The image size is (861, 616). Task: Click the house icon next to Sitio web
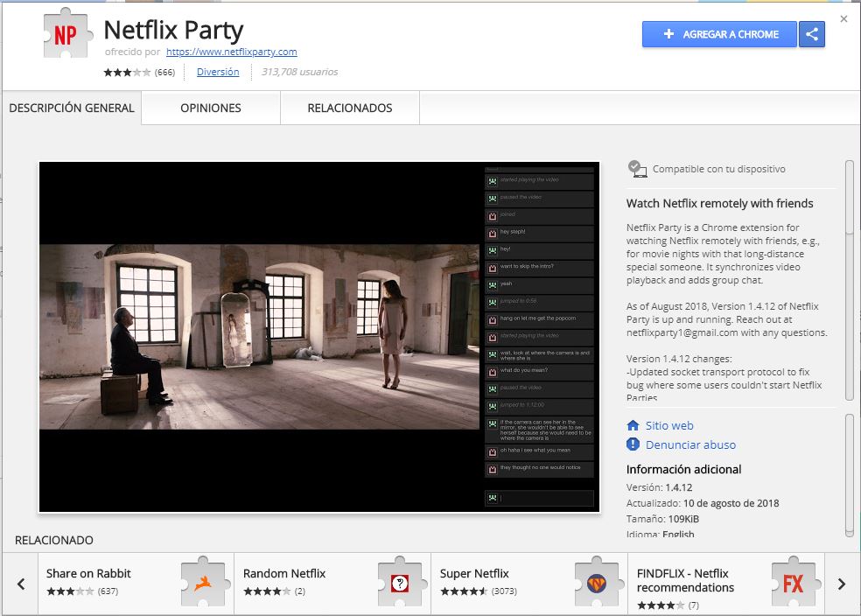click(633, 425)
